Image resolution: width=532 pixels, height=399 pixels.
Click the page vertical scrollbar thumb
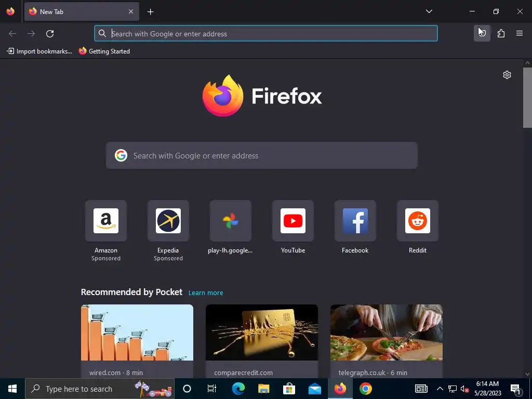pyautogui.click(x=527, y=98)
